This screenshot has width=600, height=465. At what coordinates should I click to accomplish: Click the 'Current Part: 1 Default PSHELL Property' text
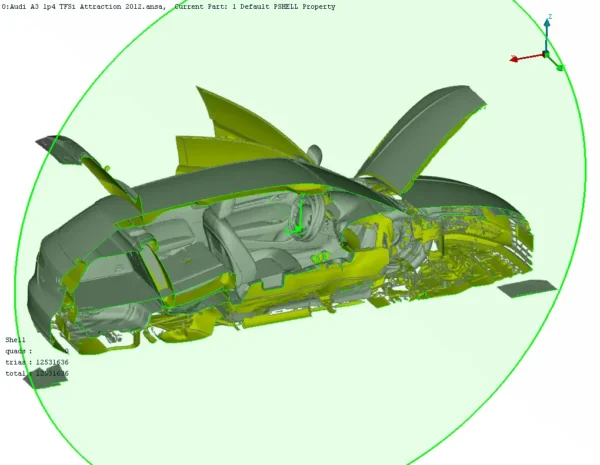tap(255, 7)
